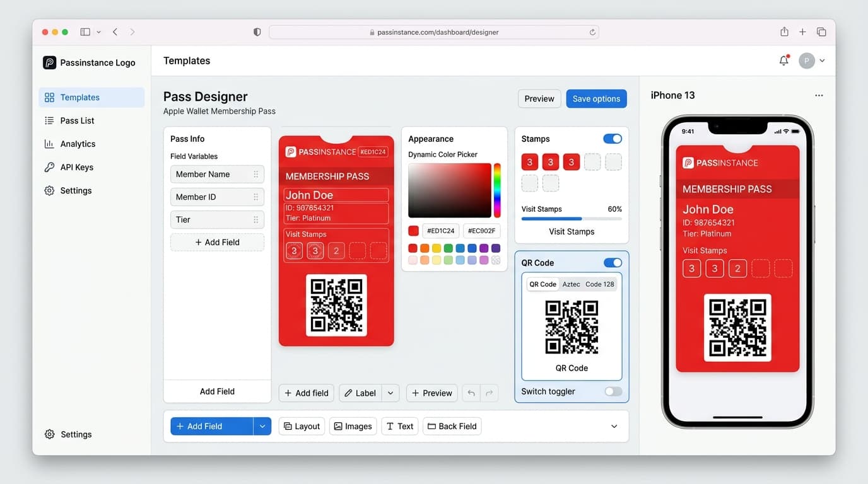This screenshot has height=484, width=868.
Task: Click the lowercase Add field button beside Label
Action: [307, 393]
